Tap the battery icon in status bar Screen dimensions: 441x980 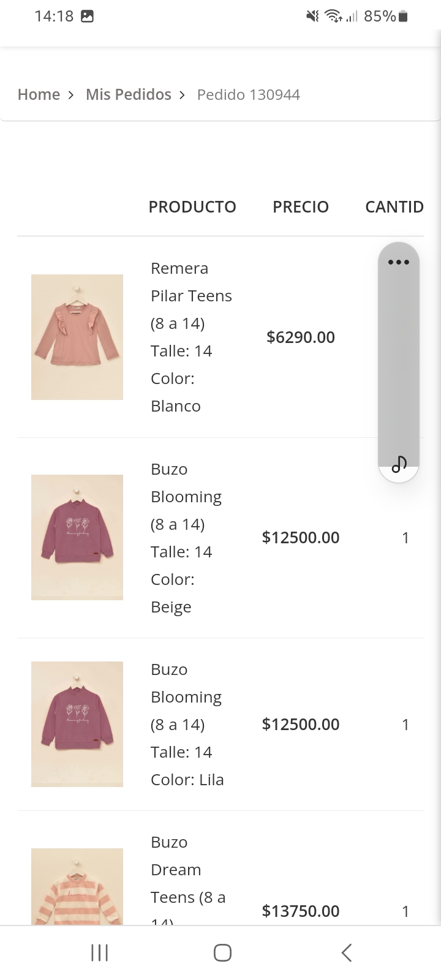[x=403, y=17]
